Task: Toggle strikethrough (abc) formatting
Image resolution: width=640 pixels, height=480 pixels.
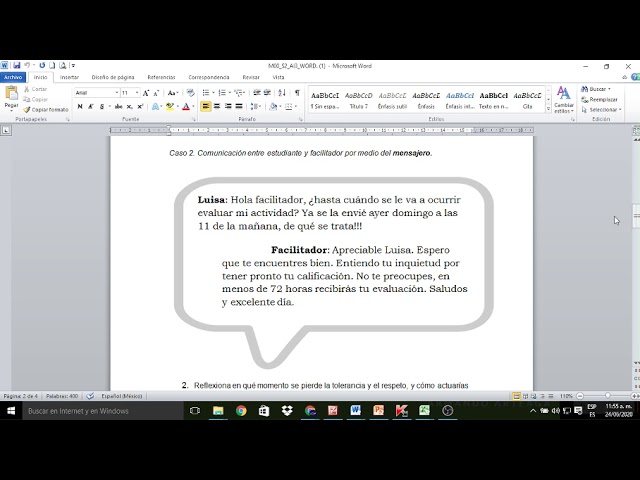Action: (118, 107)
